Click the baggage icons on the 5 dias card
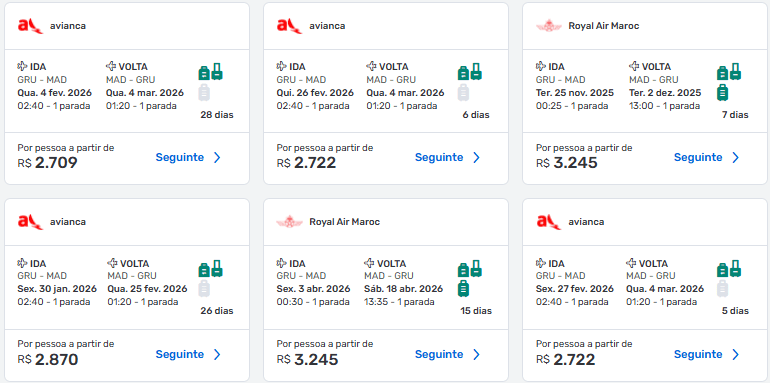770x383 pixels. pos(729,278)
